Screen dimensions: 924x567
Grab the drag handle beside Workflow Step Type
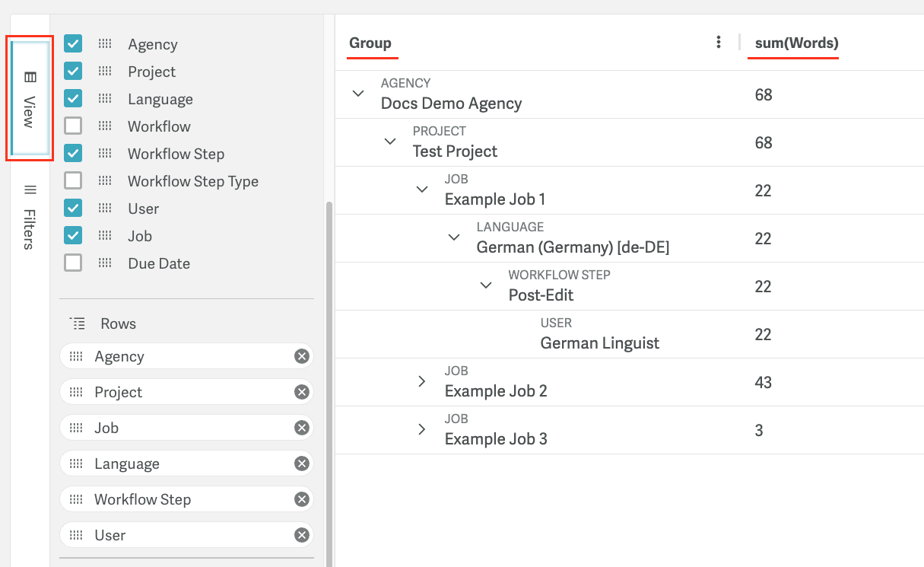[105, 181]
